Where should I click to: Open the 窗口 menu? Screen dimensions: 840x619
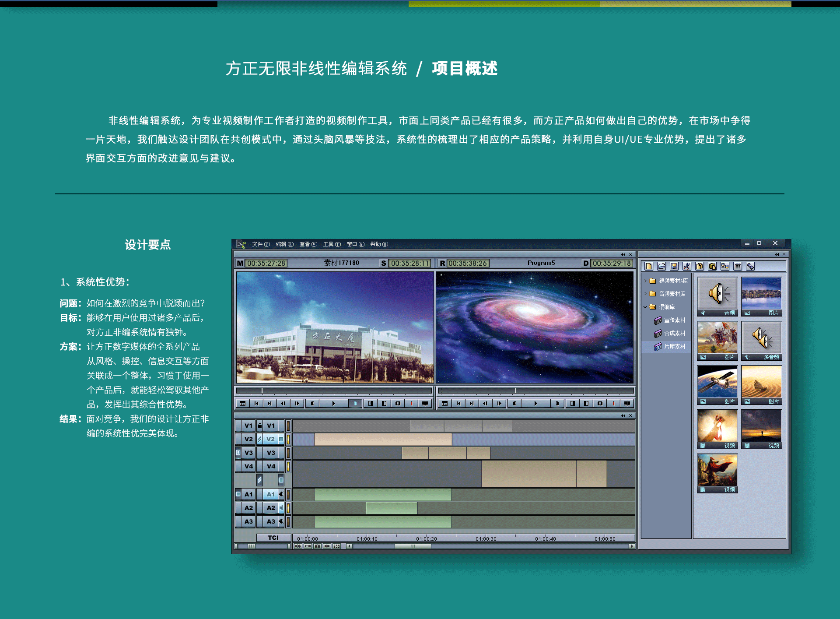pyautogui.click(x=355, y=244)
